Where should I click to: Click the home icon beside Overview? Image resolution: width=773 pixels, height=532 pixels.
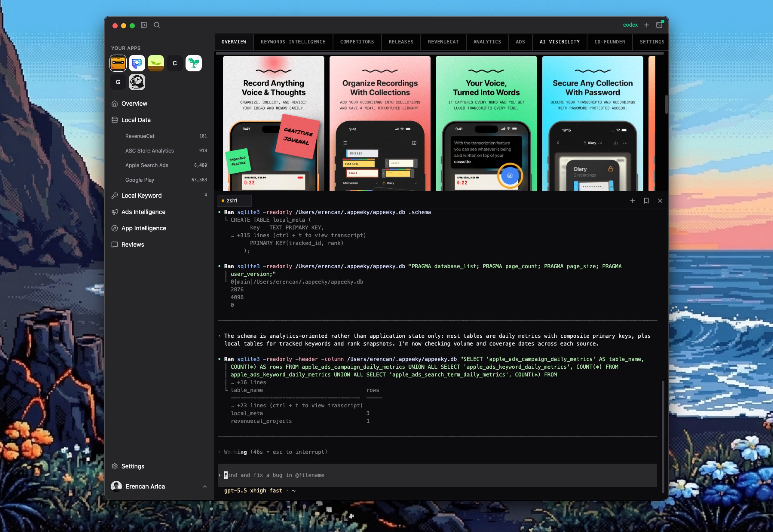click(x=115, y=104)
